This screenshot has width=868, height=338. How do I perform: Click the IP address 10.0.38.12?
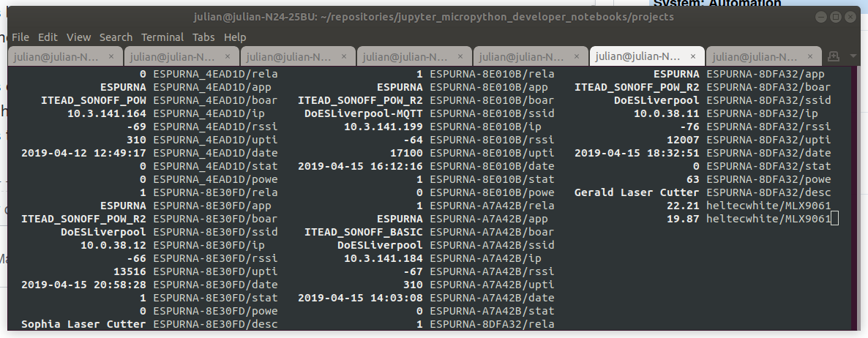[113, 245]
